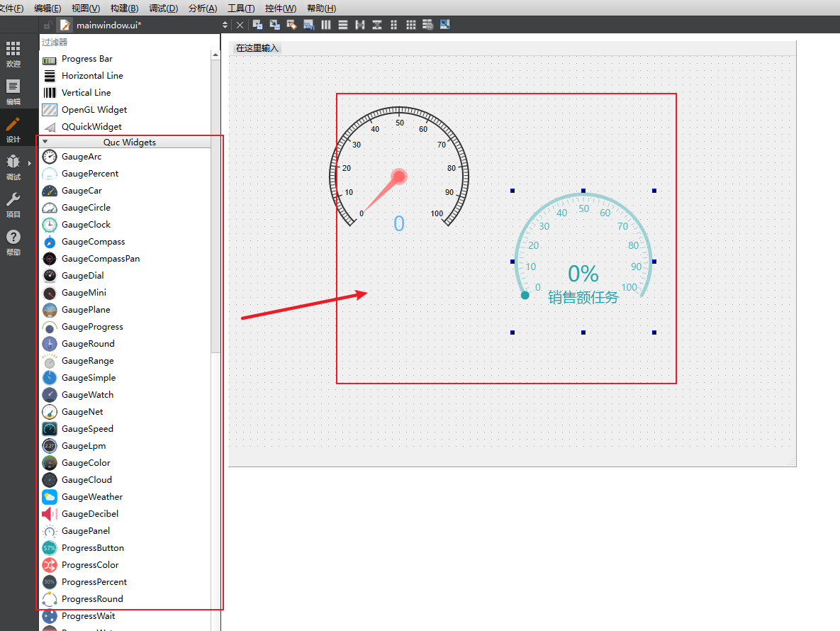Click scroll-up arrow of widget box
Image resolution: width=840 pixels, height=631 pixels.
click(x=215, y=55)
